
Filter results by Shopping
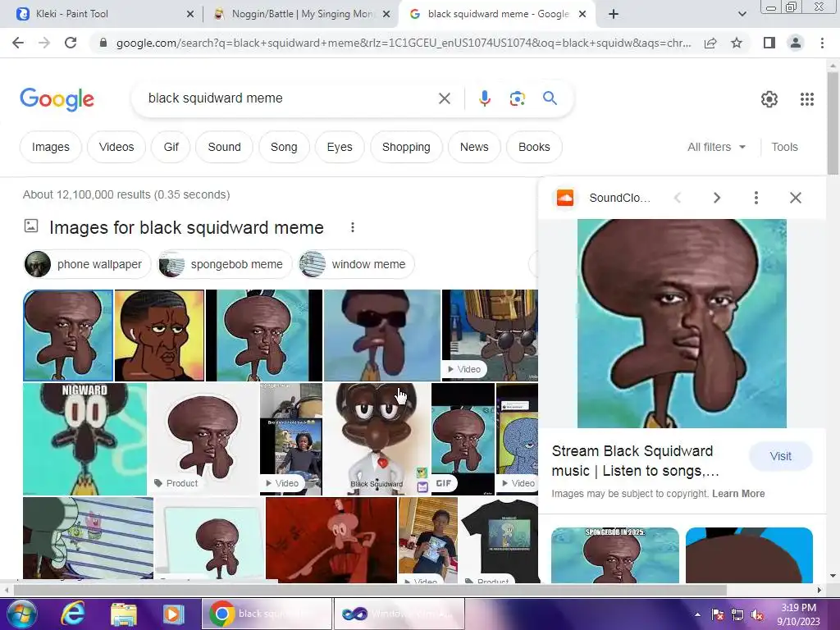406,147
